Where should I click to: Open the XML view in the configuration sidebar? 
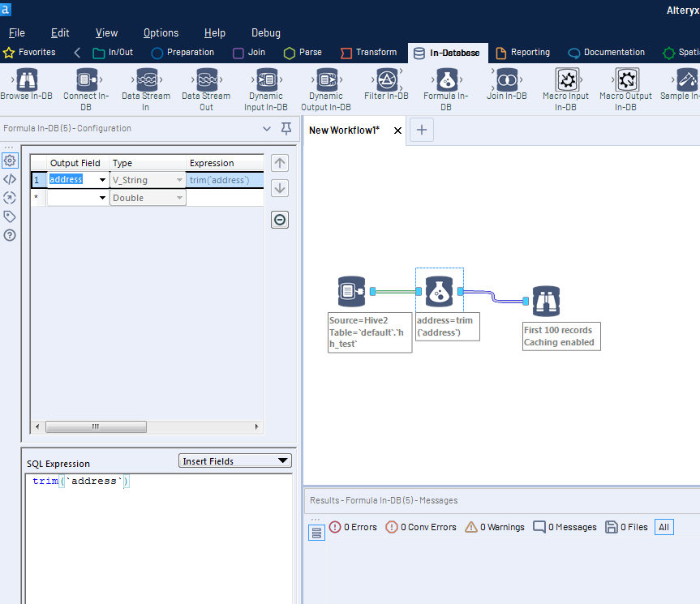coord(10,179)
